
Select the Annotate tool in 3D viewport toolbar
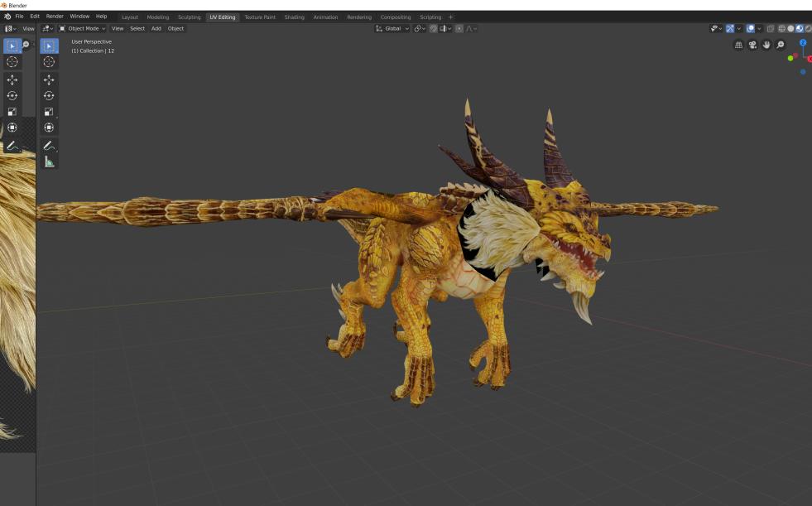point(49,146)
